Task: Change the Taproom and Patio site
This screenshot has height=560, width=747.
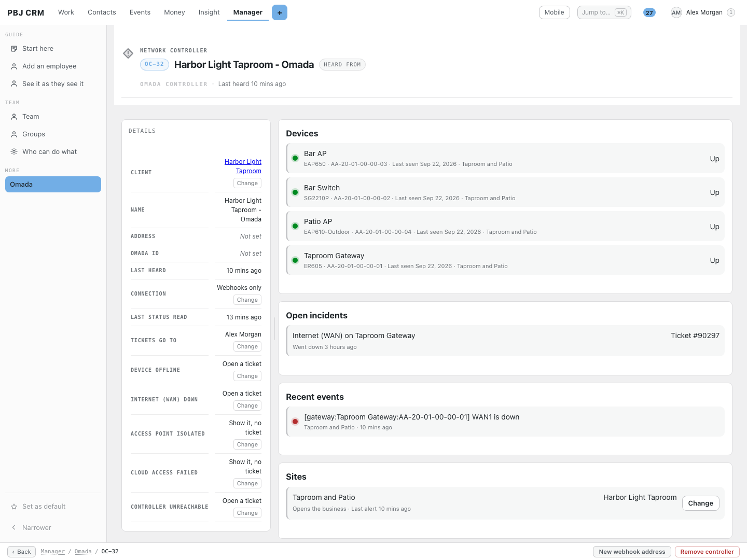Action: point(700,503)
